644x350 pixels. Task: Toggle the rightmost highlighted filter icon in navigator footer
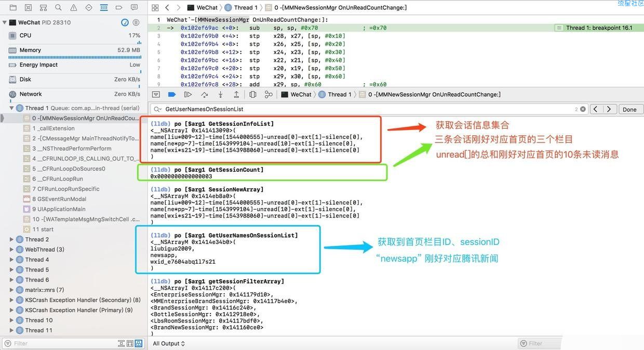pos(139,344)
